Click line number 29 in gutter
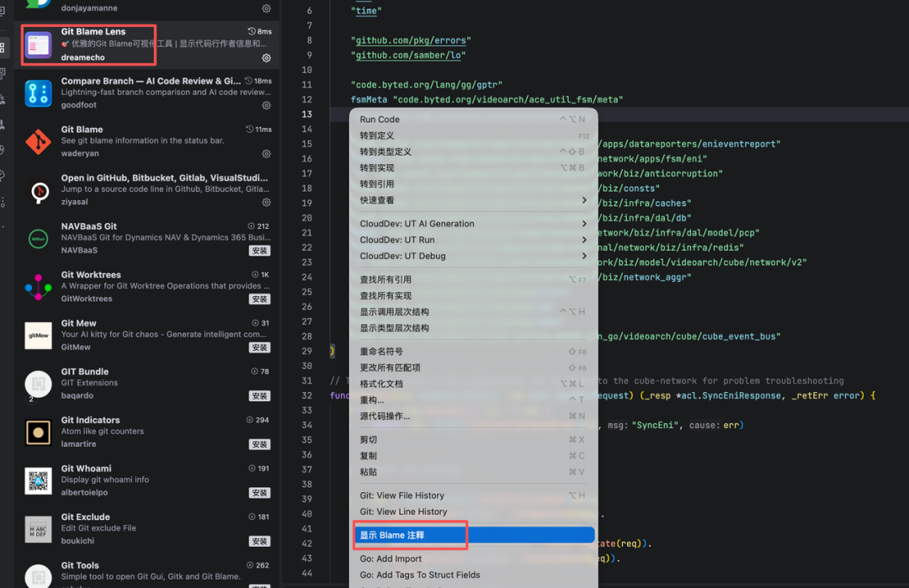909x588 pixels. [x=306, y=351]
